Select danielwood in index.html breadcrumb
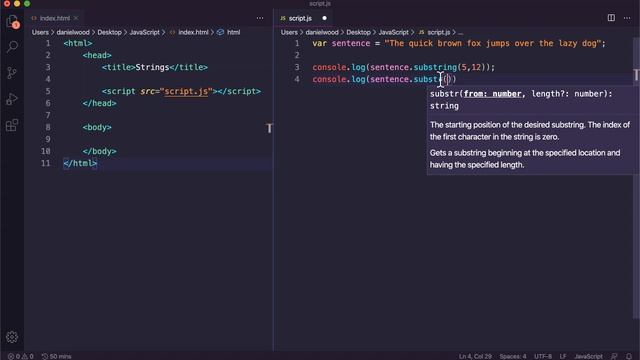The width and height of the screenshot is (640, 360). [73, 32]
